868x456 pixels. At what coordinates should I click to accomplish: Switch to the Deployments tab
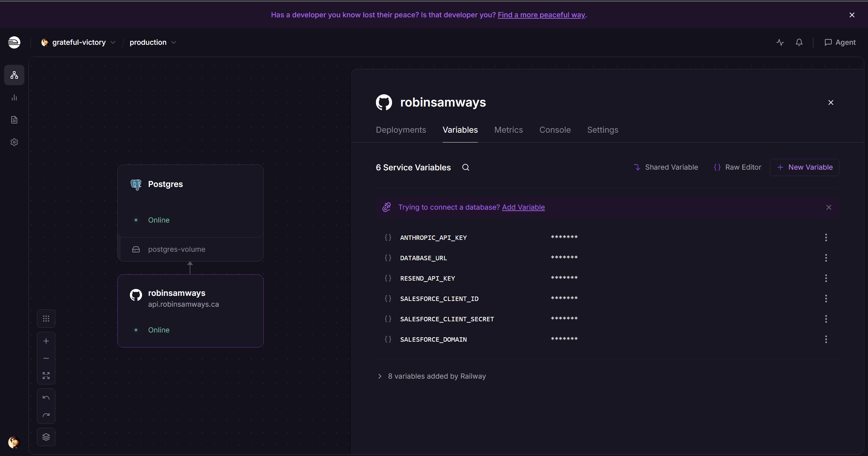pyautogui.click(x=401, y=130)
